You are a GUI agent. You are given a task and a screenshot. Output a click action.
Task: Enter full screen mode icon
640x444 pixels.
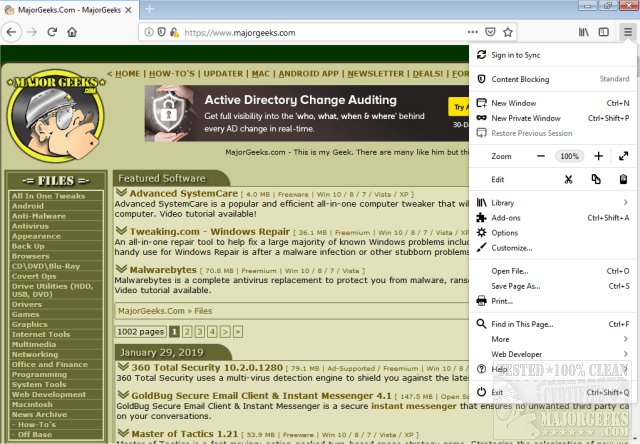623,156
